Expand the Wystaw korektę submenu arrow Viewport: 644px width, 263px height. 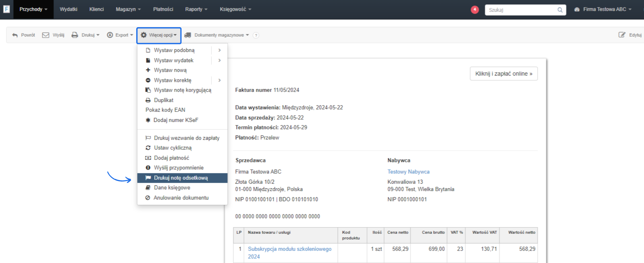pos(219,80)
